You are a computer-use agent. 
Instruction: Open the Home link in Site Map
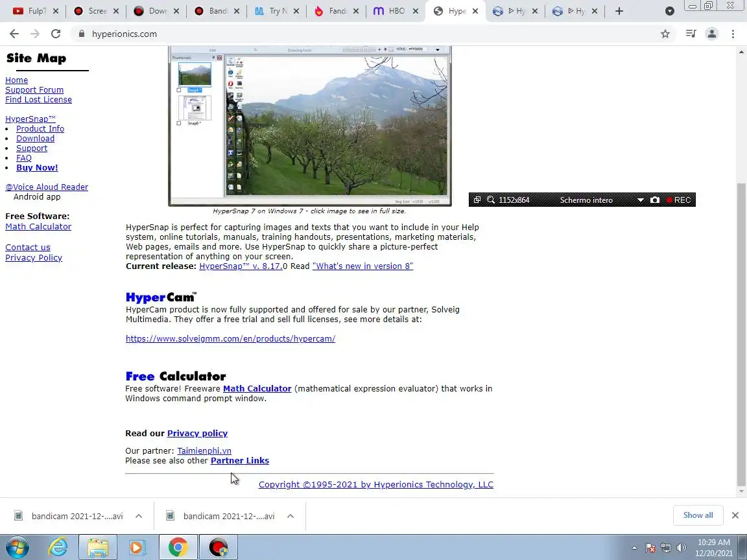click(x=17, y=80)
